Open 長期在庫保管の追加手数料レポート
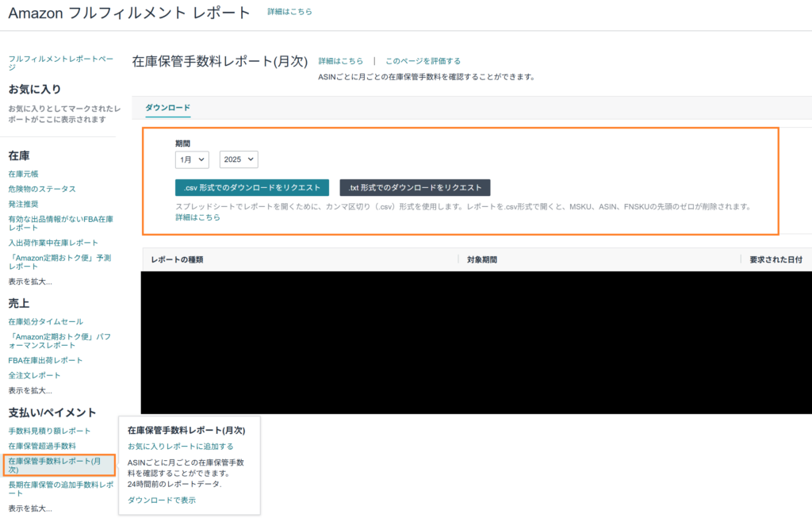The height and width of the screenshot is (518, 812). (x=60, y=489)
